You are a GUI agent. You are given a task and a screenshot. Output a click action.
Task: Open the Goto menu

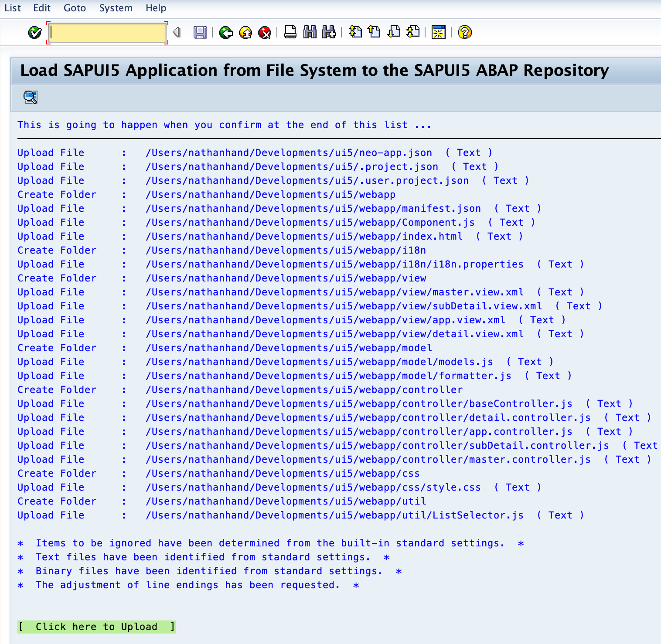75,8
